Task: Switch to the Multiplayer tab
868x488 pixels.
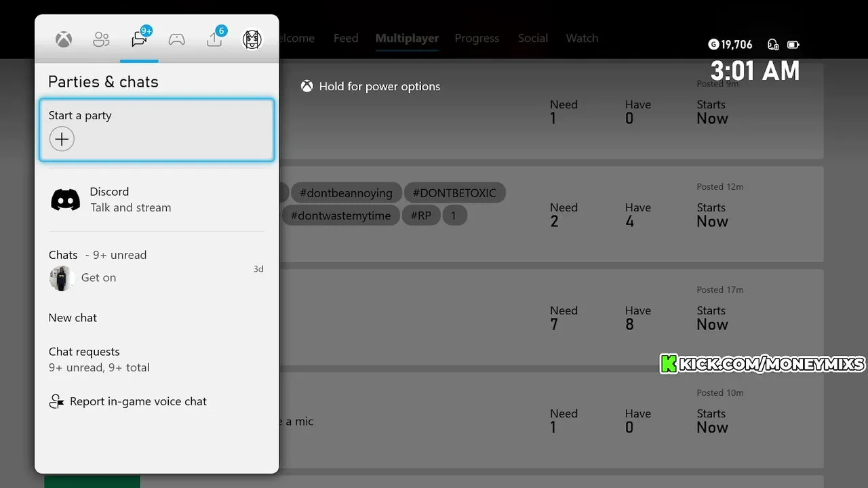Action: [407, 39]
